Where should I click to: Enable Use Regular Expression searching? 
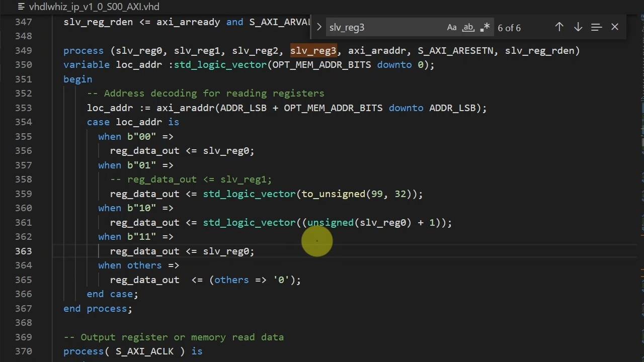[x=485, y=27]
